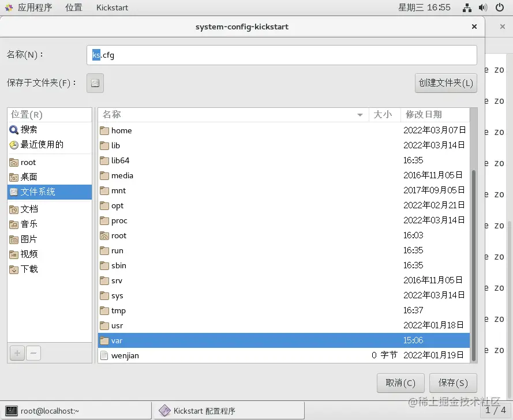Image resolution: width=513 pixels, height=420 pixels.
Task: Click the volume speaker icon in top panel
Action: coord(483,7)
